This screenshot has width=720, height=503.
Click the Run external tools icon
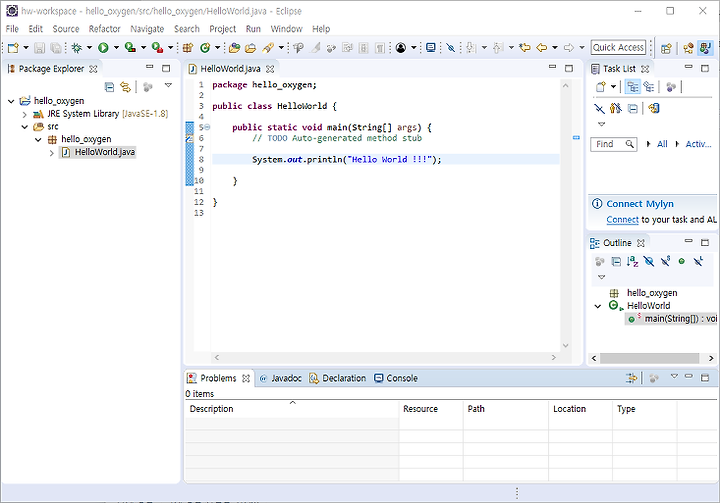tap(158, 47)
